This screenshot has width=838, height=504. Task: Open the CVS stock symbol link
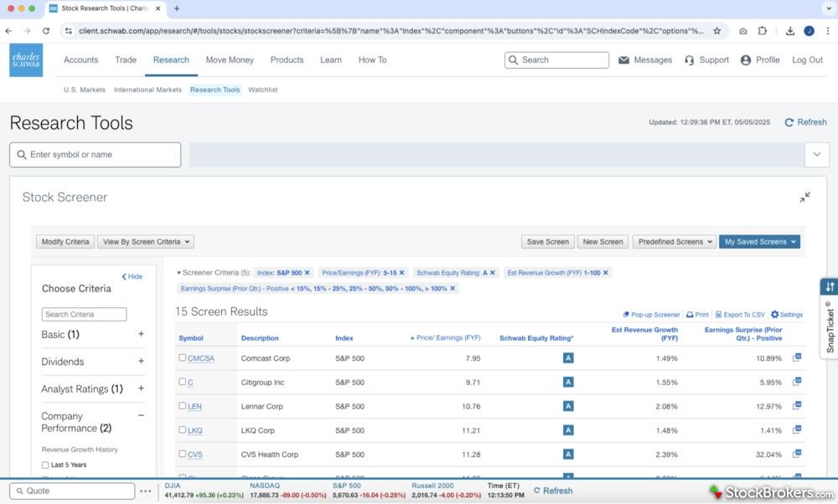point(195,455)
